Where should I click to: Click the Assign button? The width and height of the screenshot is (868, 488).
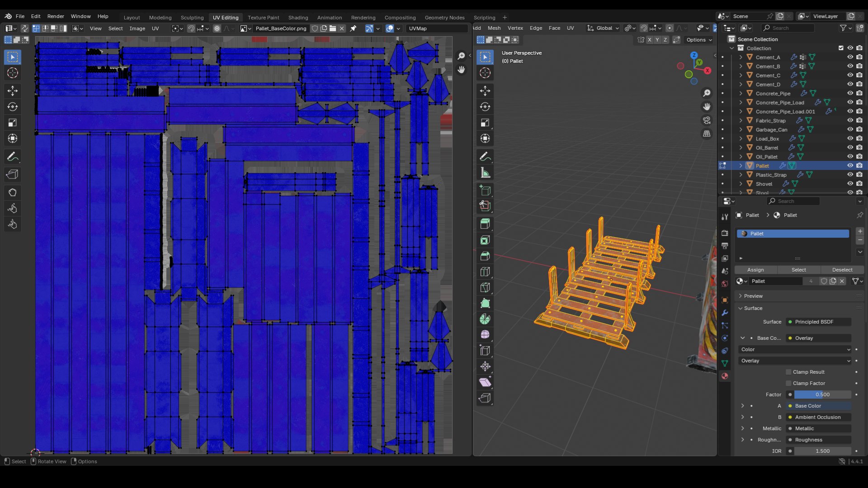coord(755,270)
